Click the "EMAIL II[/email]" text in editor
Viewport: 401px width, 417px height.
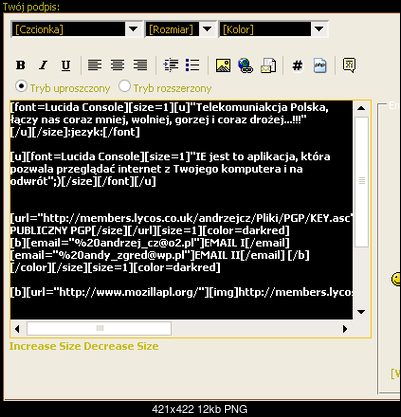(240, 255)
